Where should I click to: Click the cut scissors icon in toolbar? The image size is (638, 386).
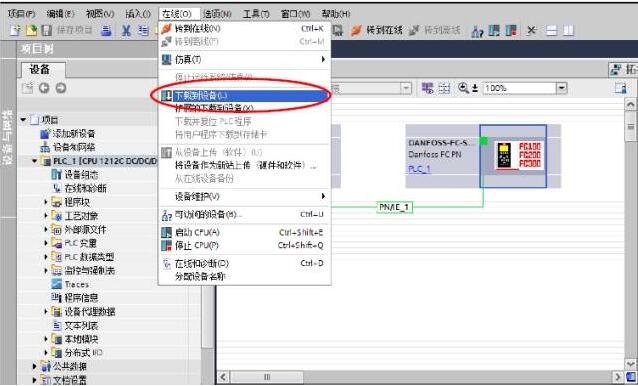coord(126,31)
